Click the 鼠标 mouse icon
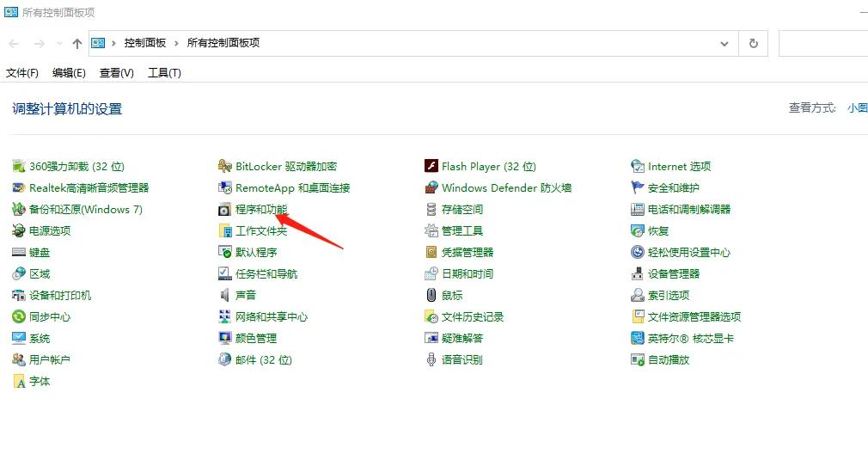 [x=431, y=296]
